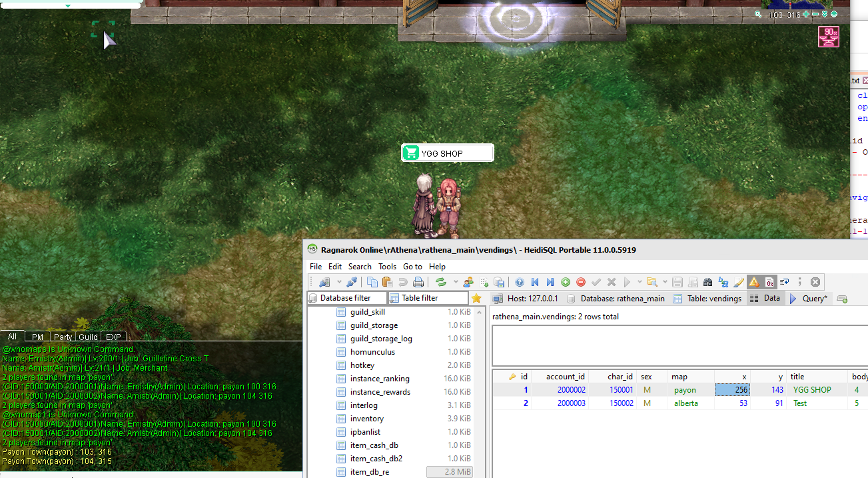Click the blue Help question-mark icon

pyautogui.click(x=520, y=282)
